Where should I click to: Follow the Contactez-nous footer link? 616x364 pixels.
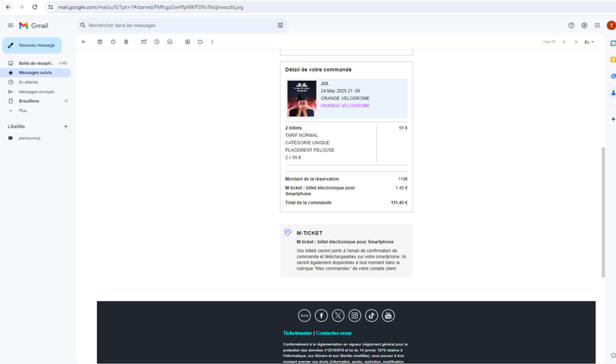point(333,333)
